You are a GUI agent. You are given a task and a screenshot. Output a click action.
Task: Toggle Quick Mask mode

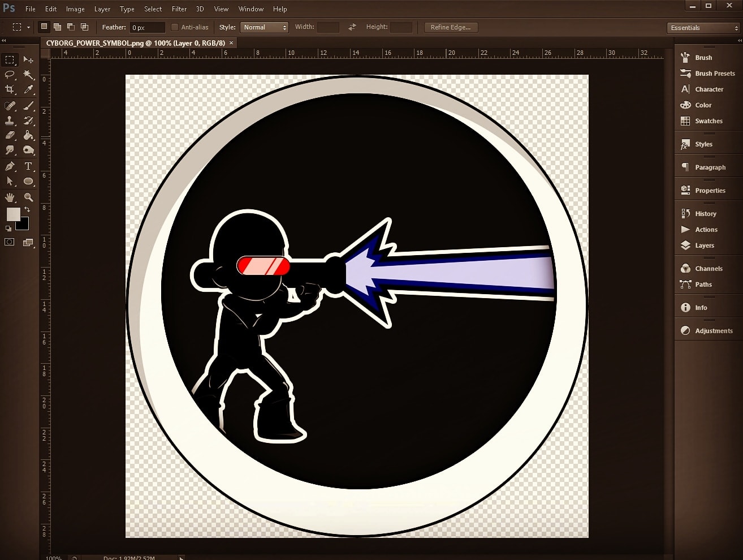[10, 242]
